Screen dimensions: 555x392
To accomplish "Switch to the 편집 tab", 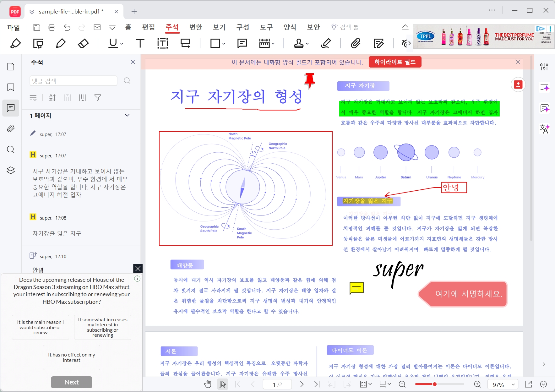I will tap(148, 27).
